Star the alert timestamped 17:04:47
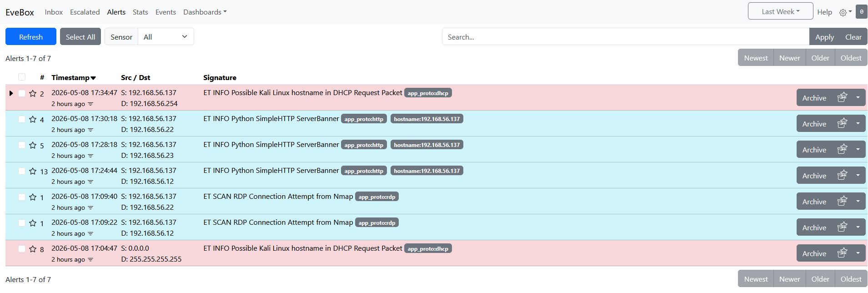The width and height of the screenshot is (868, 293). click(33, 249)
